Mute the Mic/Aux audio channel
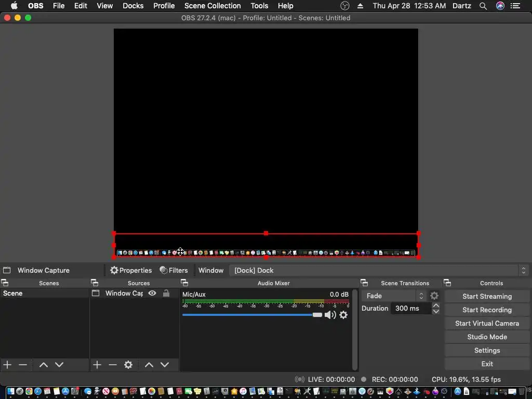532x399 pixels. 330,315
